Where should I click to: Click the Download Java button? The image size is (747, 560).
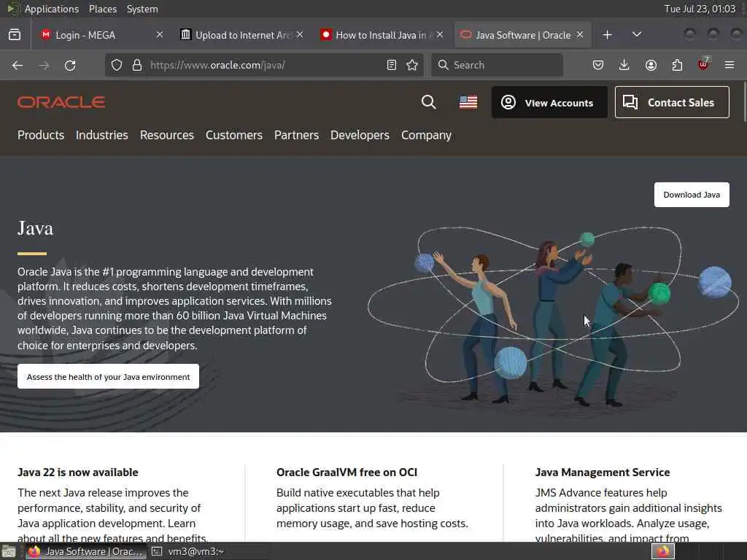[692, 194]
